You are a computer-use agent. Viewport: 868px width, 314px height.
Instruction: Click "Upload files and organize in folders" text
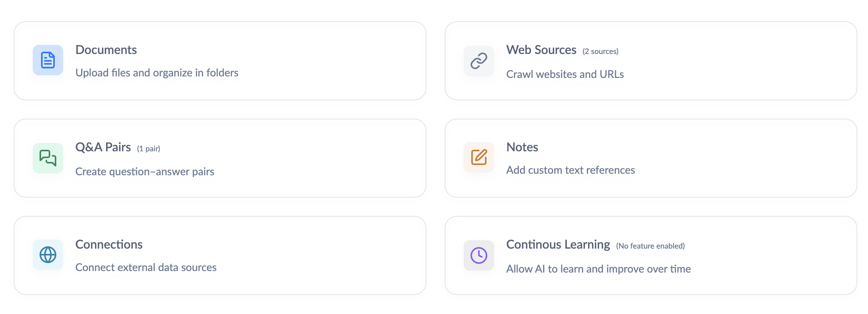(157, 73)
